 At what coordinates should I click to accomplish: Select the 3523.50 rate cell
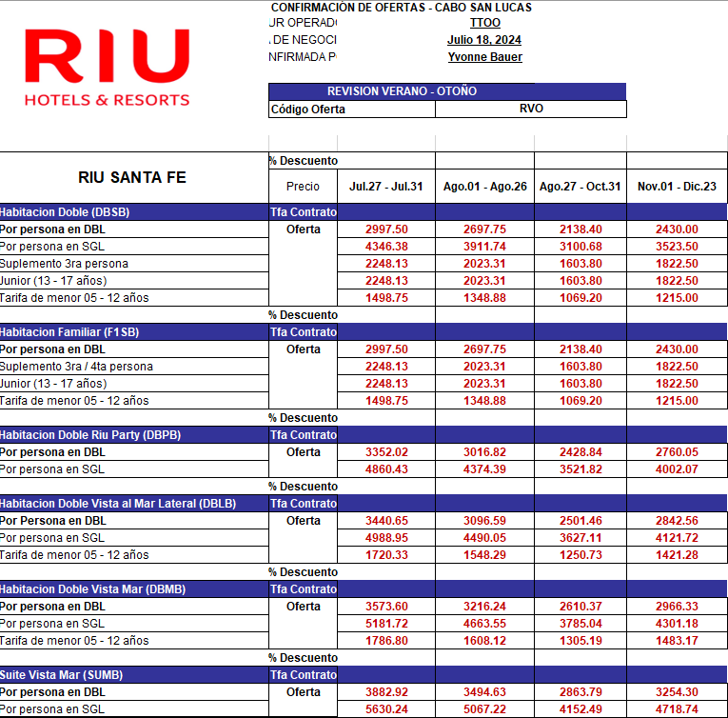[x=677, y=247]
